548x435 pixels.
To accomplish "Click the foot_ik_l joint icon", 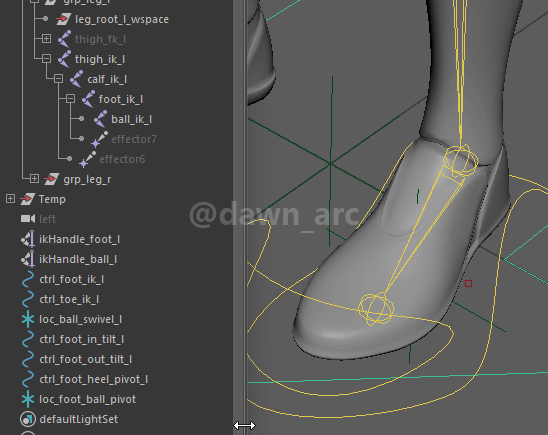I will point(88,99).
